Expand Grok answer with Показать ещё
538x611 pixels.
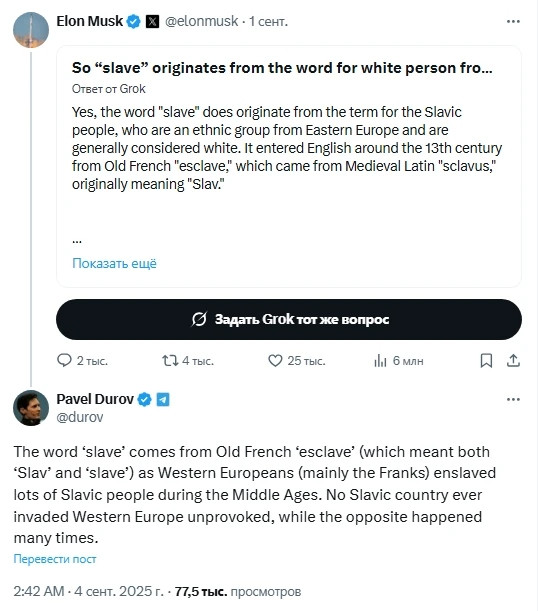pos(115,263)
